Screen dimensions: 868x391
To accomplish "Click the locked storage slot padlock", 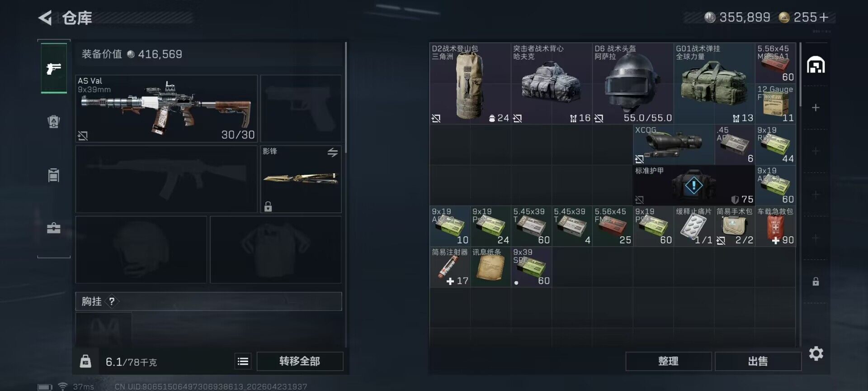I will click(816, 281).
